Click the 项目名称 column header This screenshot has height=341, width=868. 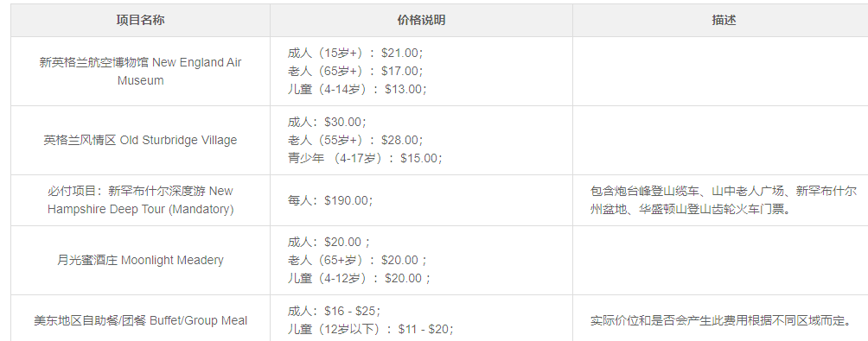coord(140,21)
